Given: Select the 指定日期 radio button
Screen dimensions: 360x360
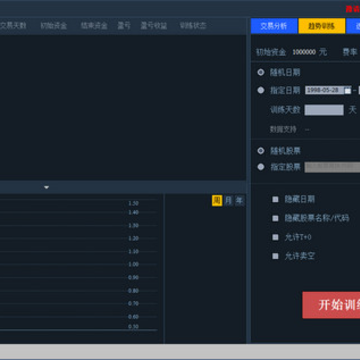Looking at the screenshot, I should 261,90.
